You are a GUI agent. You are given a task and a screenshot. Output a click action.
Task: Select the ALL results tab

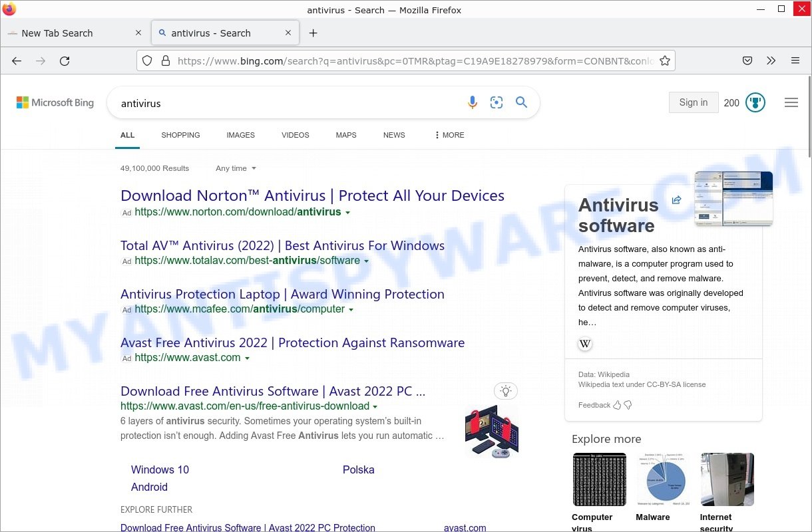pos(127,135)
